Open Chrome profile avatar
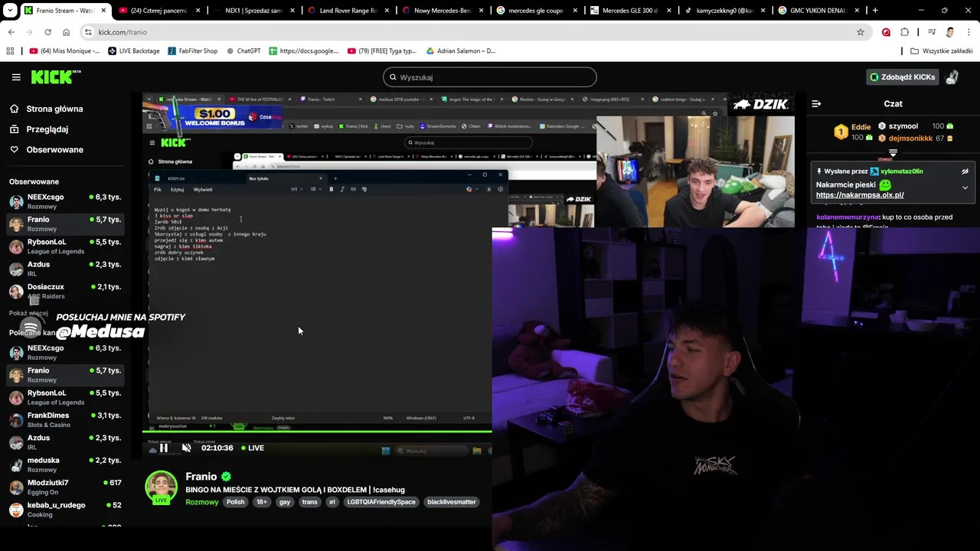 click(950, 32)
